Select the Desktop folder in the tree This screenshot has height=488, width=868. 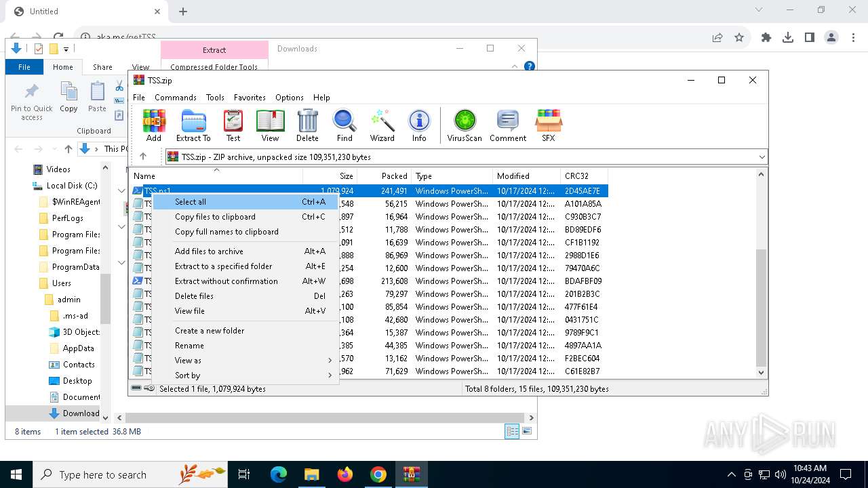tap(70, 380)
